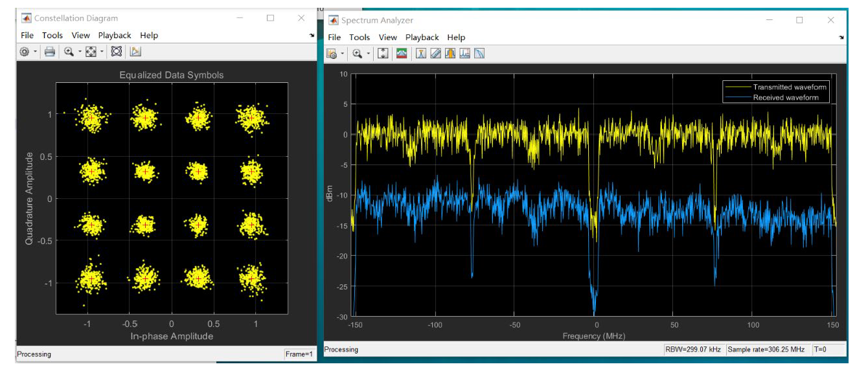Open signal quality measurements icon
The width and height of the screenshot is (868, 373).
pos(135,52)
